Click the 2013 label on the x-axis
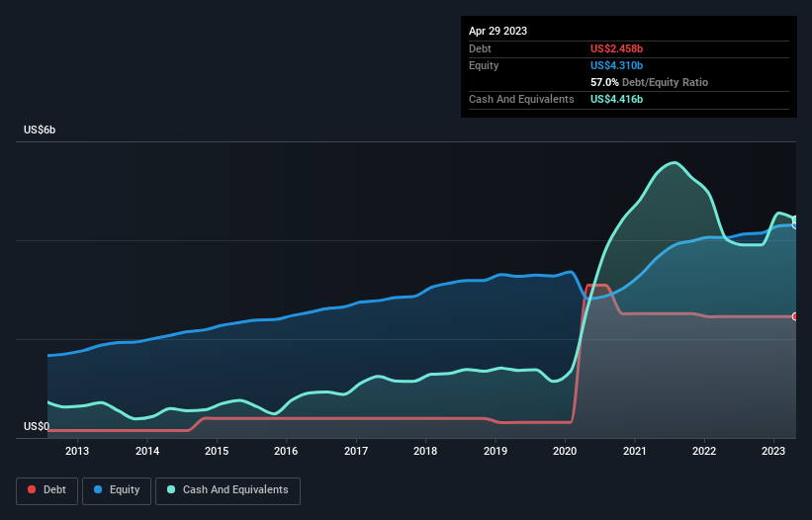This screenshot has height=520, width=812. (x=77, y=452)
